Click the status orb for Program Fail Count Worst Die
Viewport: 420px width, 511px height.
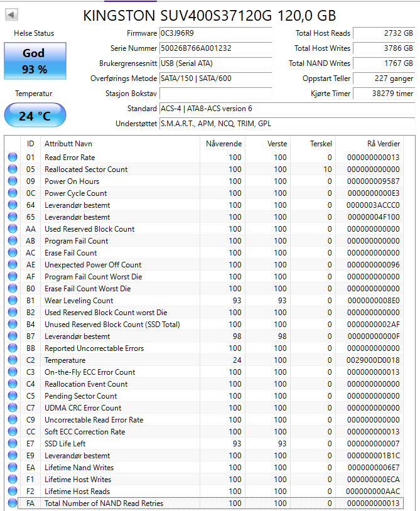[13, 276]
